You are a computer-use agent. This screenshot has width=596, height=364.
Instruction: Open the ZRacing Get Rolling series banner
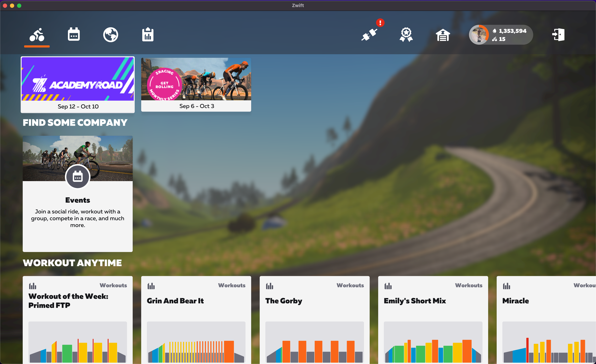click(196, 85)
